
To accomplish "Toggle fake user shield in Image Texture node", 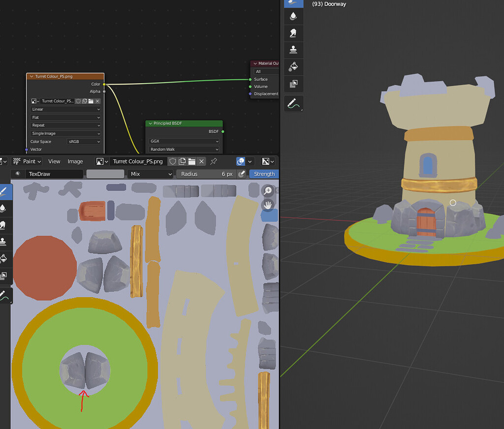I will (78, 101).
